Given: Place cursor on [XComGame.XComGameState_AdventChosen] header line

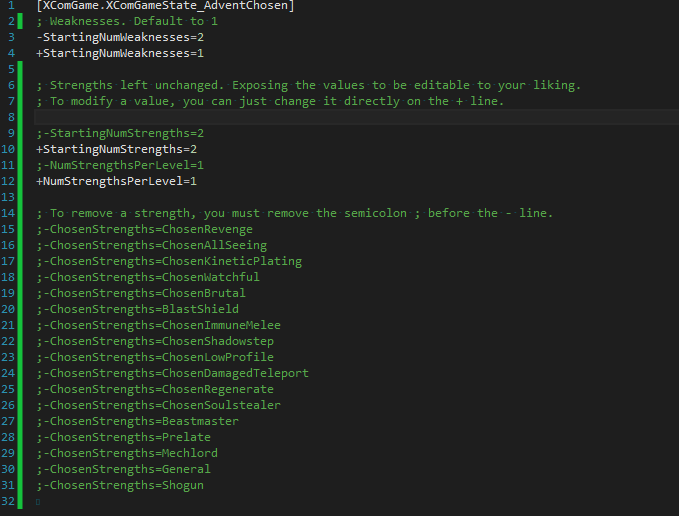Looking at the screenshot, I should pyautogui.click(x=165, y=6).
